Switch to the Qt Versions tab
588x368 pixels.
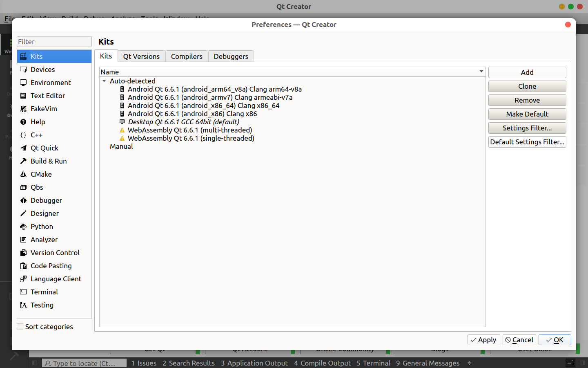coord(141,56)
